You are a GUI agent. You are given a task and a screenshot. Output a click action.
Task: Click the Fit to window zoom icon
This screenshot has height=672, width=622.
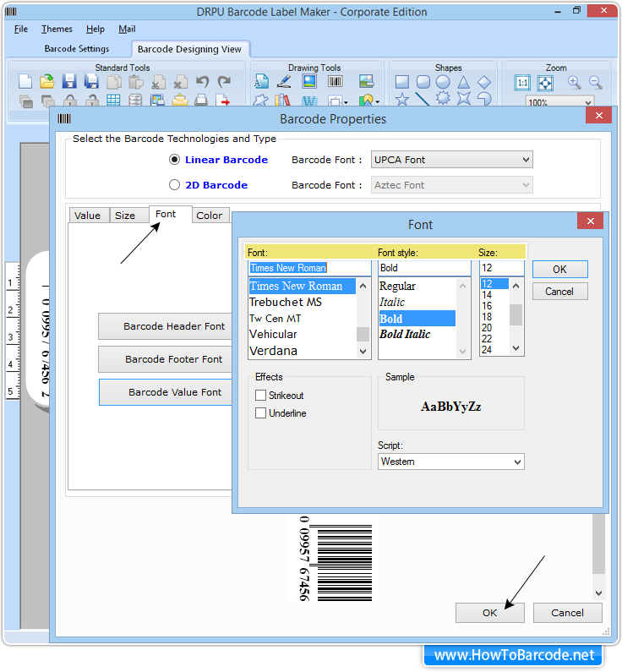545,83
